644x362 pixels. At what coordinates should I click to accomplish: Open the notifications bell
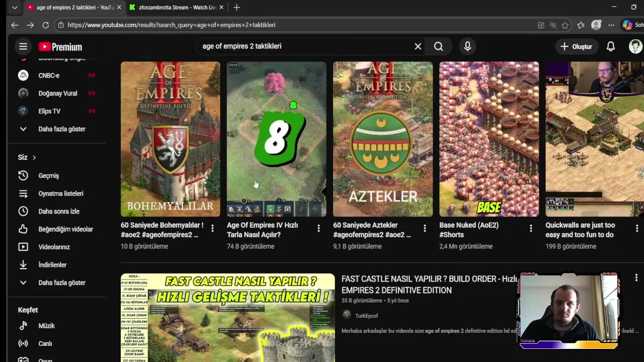[x=611, y=46]
